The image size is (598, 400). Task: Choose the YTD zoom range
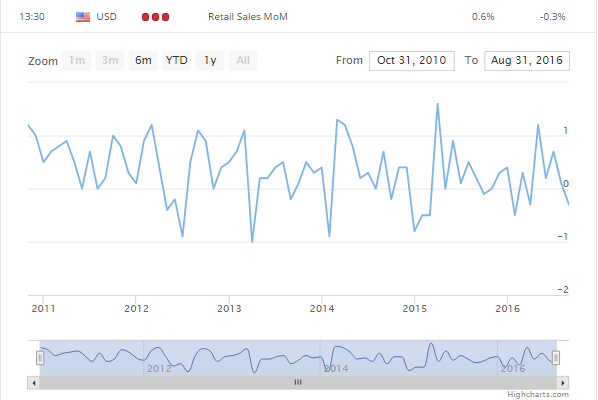[176, 61]
